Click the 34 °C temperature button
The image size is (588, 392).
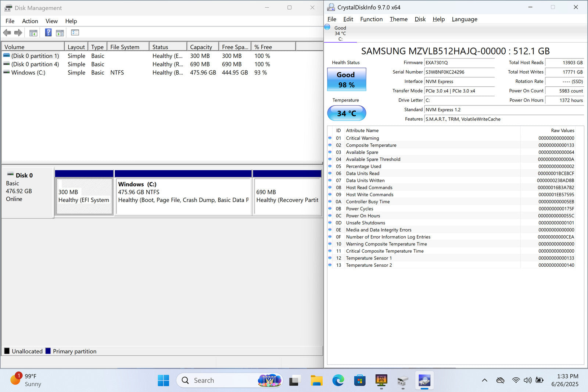tap(347, 113)
